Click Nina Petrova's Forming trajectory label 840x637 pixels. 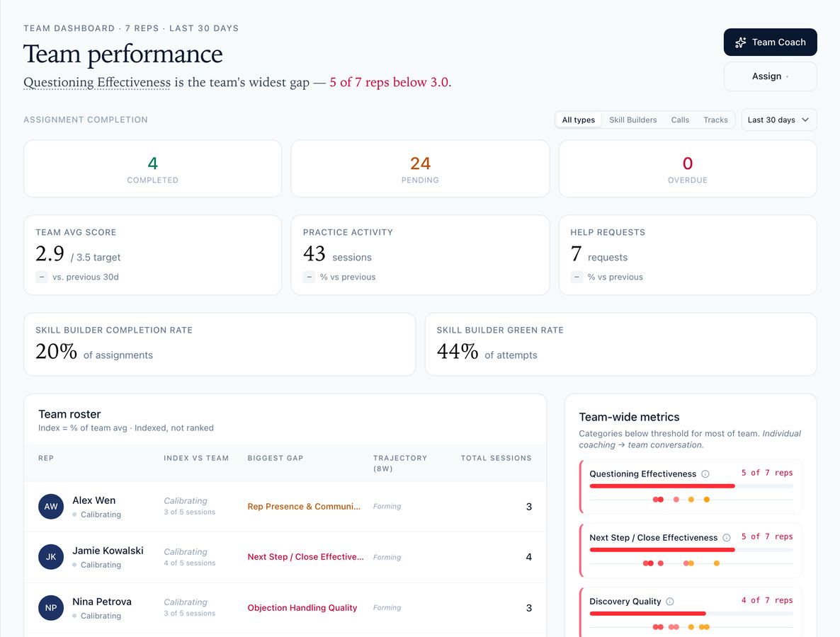387,607
